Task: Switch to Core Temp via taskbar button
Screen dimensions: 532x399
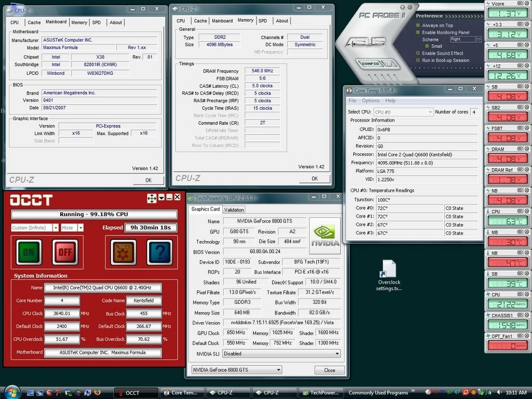Action: click(182, 393)
